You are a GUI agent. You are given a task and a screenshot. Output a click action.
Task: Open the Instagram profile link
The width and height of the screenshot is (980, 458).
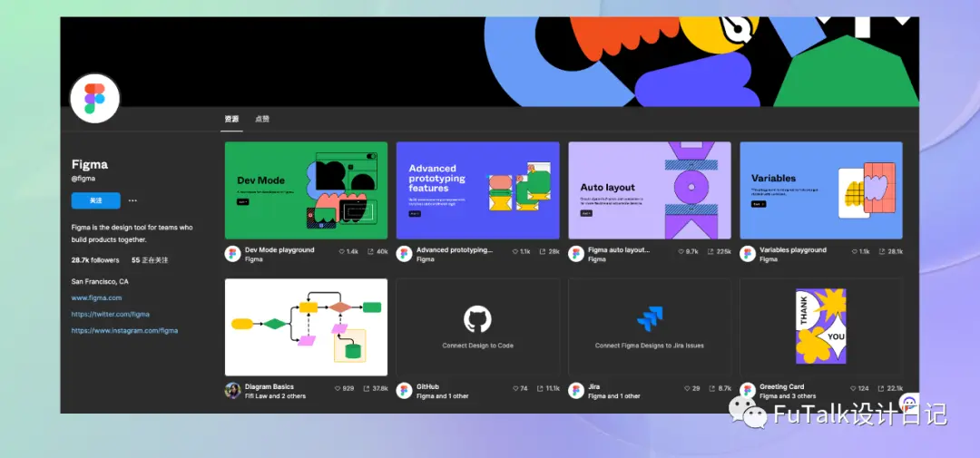pos(124,330)
